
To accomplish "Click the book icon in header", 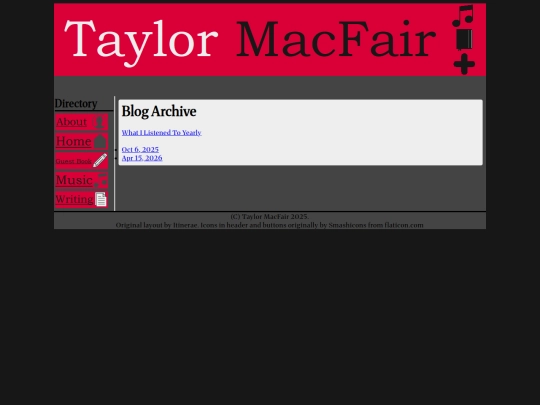I will point(464,40).
